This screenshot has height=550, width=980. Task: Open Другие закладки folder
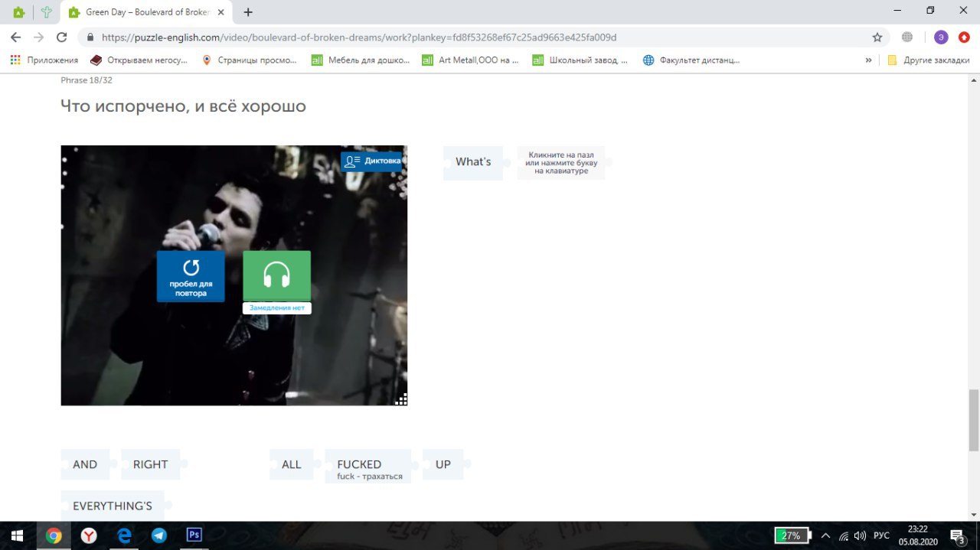928,60
